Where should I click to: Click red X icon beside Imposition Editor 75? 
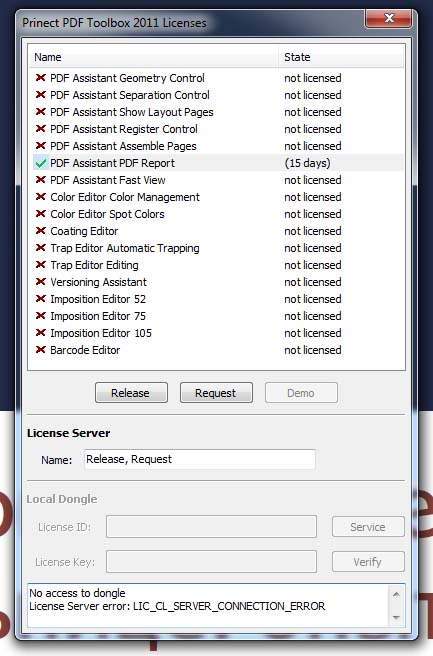click(41, 316)
